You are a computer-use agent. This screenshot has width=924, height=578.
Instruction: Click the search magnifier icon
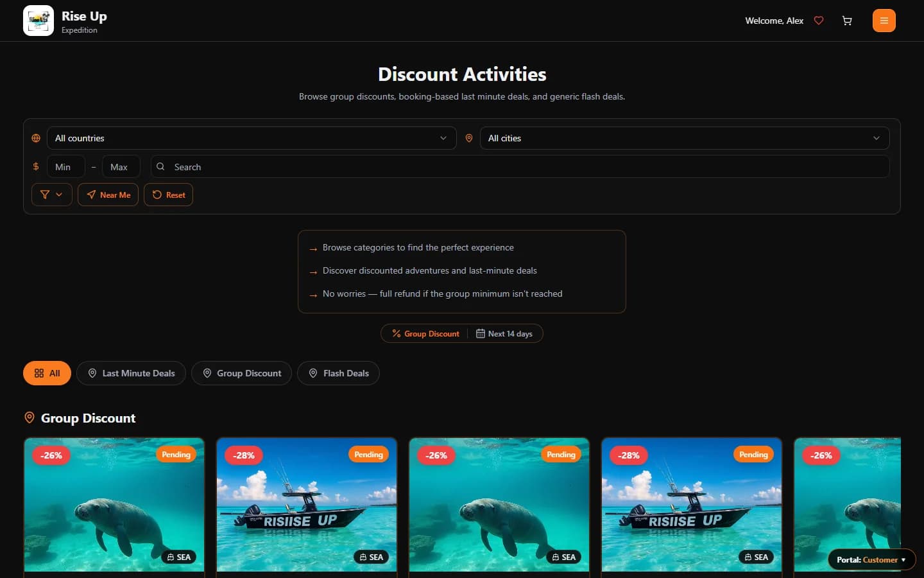(x=160, y=166)
